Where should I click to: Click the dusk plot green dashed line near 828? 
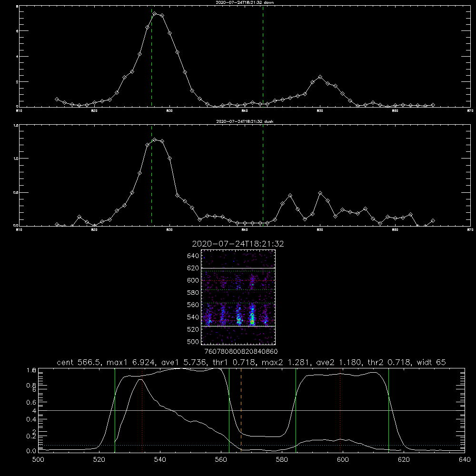pyautogui.click(x=151, y=175)
